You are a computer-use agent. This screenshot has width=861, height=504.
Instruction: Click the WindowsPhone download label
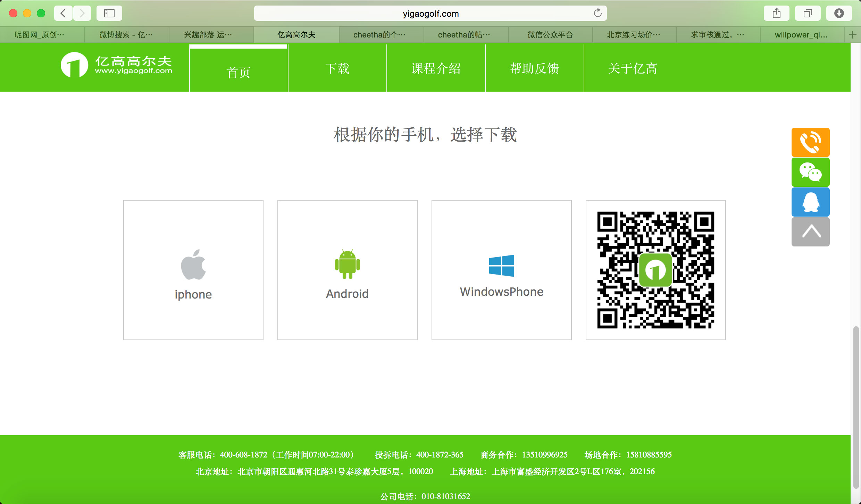502,292
